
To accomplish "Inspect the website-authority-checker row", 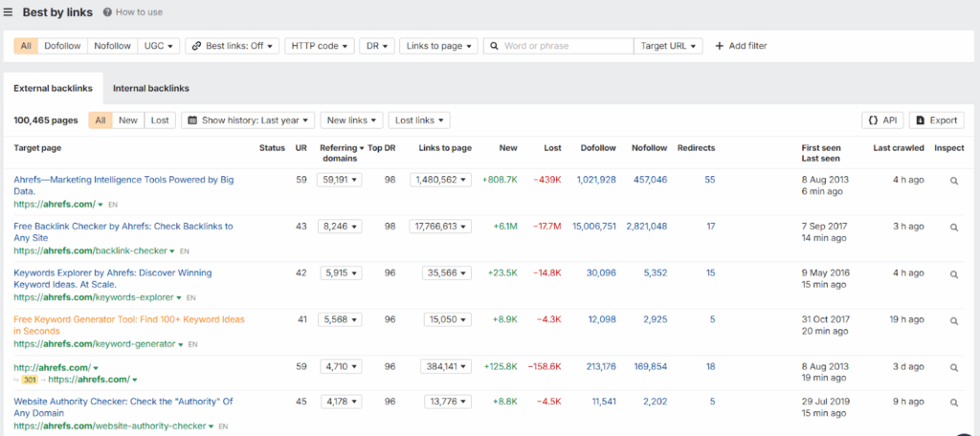I will click(x=954, y=403).
